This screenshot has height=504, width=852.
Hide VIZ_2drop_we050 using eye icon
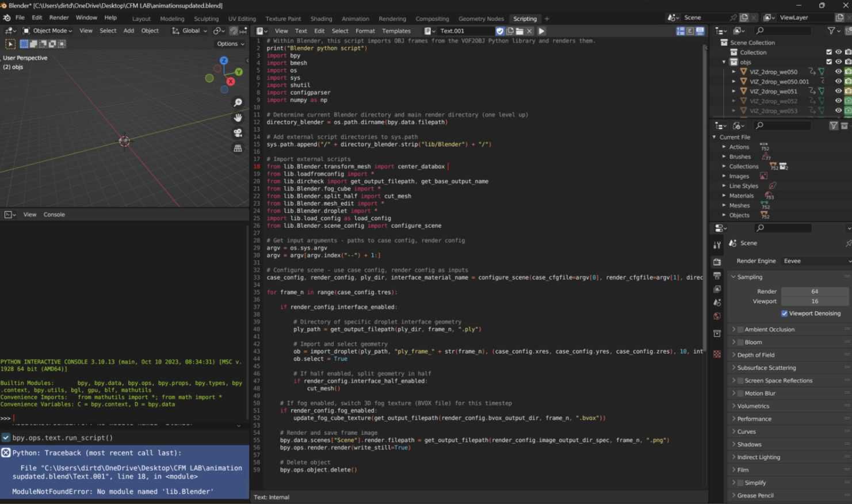click(x=838, y=72)
